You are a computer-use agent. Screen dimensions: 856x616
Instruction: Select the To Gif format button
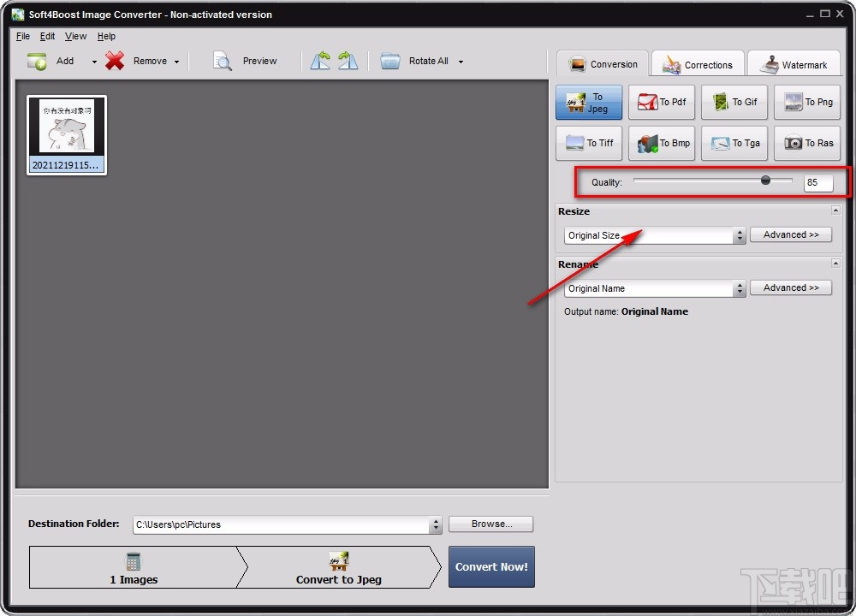point(734,102)
